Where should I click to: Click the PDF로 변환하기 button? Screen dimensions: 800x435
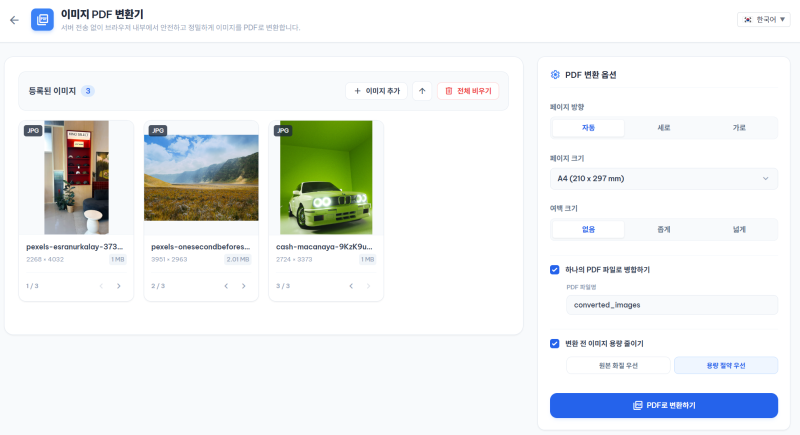pyautogui.click(x=664, y=405)
